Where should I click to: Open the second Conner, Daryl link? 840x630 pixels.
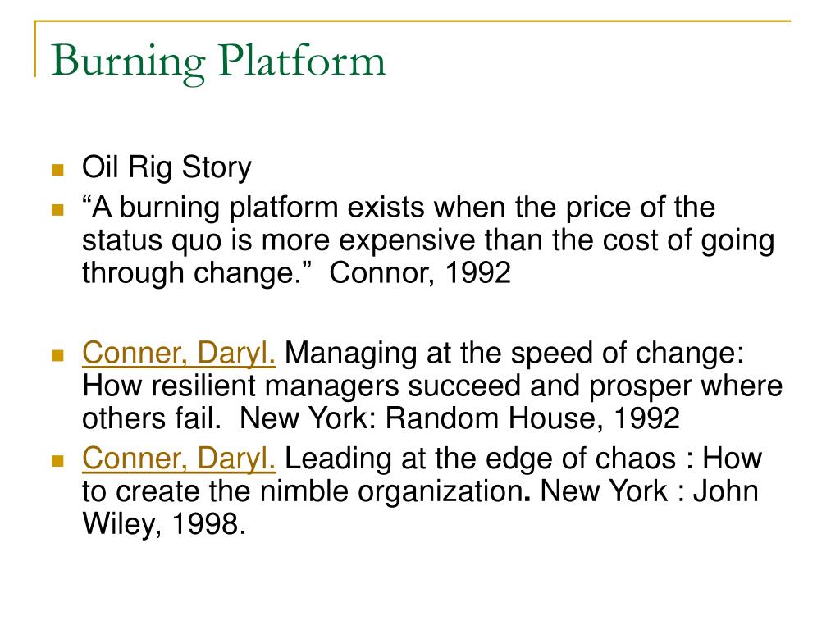[x=179, y=459]
